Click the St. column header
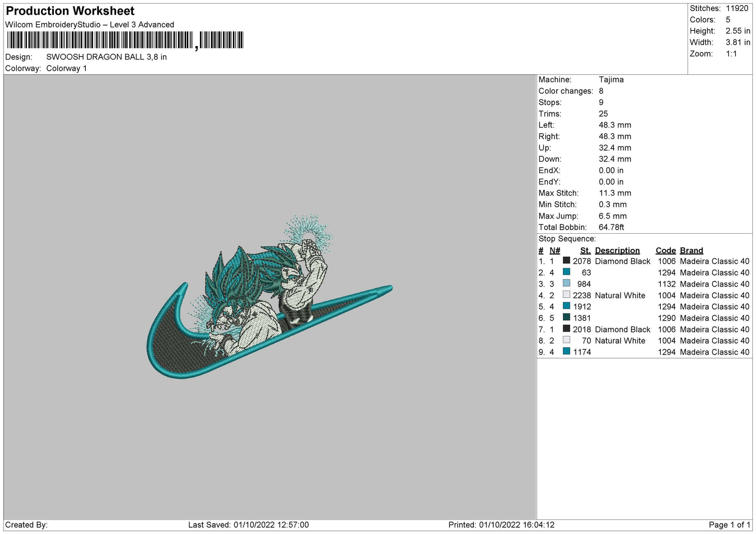 585,251
